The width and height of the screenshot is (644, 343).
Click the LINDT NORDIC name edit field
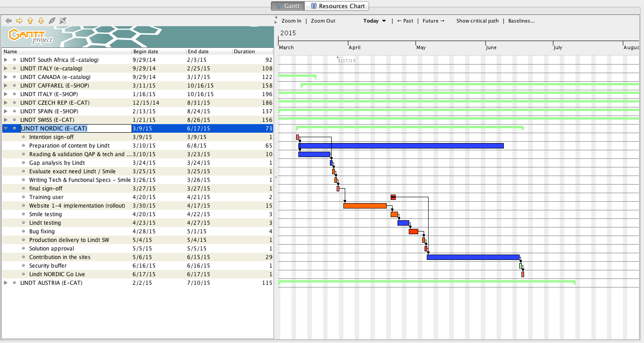[x=76, y=128]
